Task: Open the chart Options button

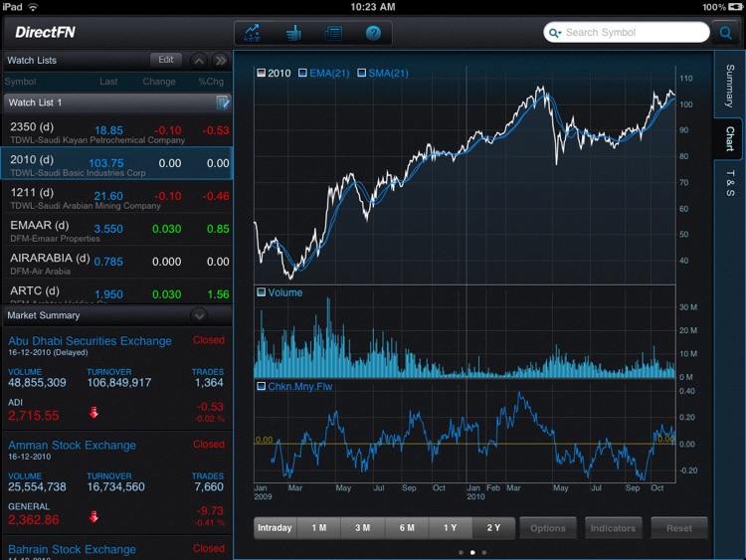Action: click(x=548, y=528)
